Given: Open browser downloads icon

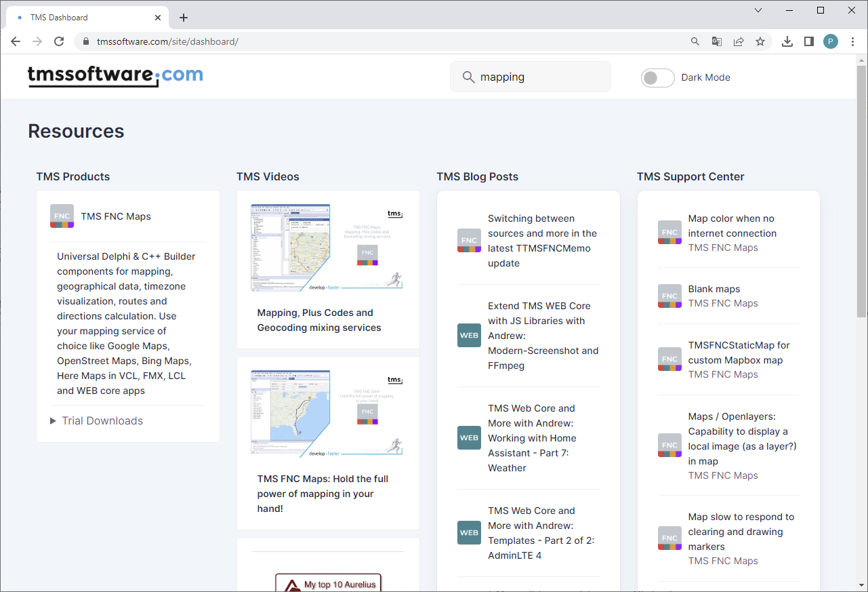Looking at the screenshot, I should point(787,41).
